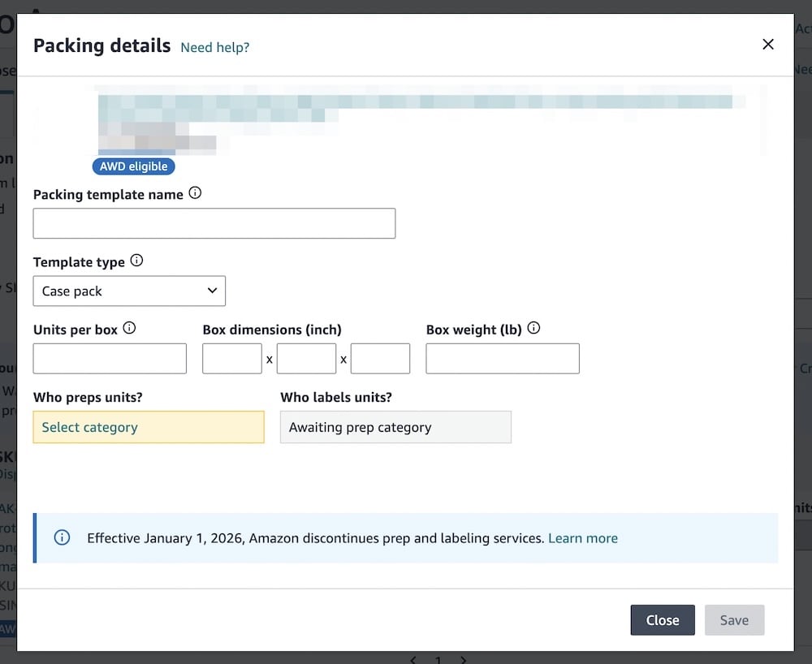This screenshot has height=664, width=812.
Task: Open the Select category prep dropdown
Action: click(149, 427)
